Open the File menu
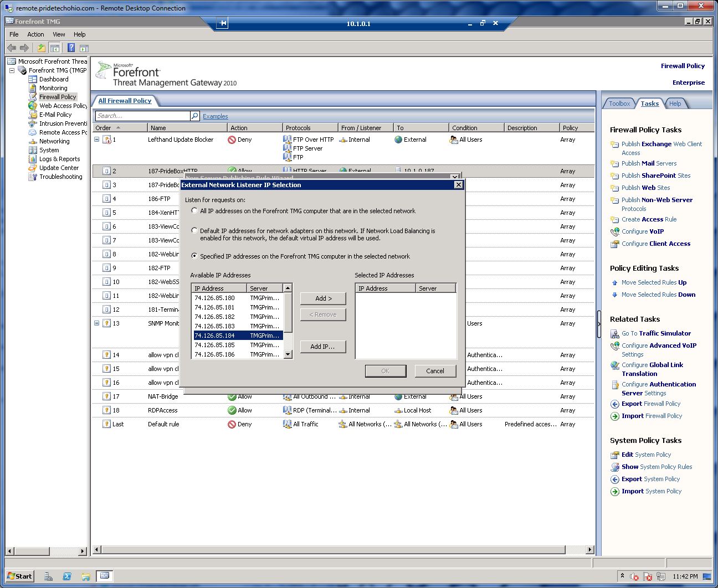 pos(14,34)
